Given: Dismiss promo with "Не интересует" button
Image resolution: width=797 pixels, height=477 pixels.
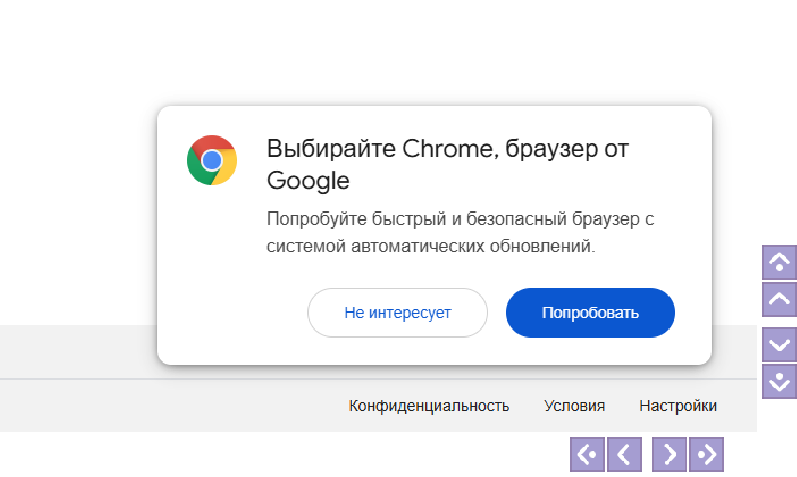Looking at the screenshot, I should tap(397, 313).
